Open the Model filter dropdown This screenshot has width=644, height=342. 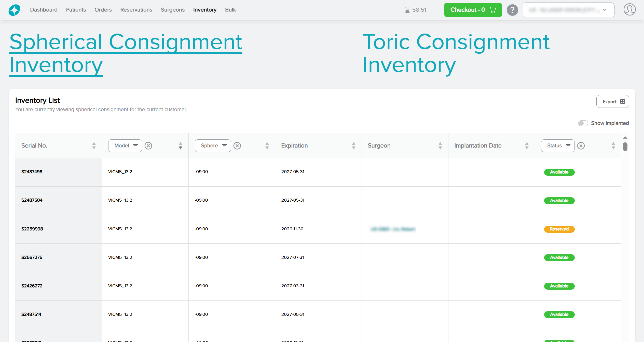click(125, 146)
